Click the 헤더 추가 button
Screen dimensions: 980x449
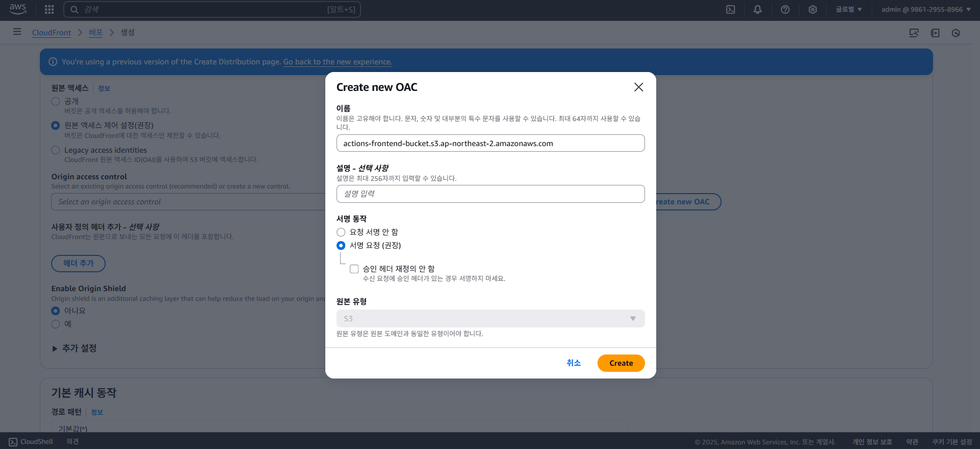pos(78,264)
